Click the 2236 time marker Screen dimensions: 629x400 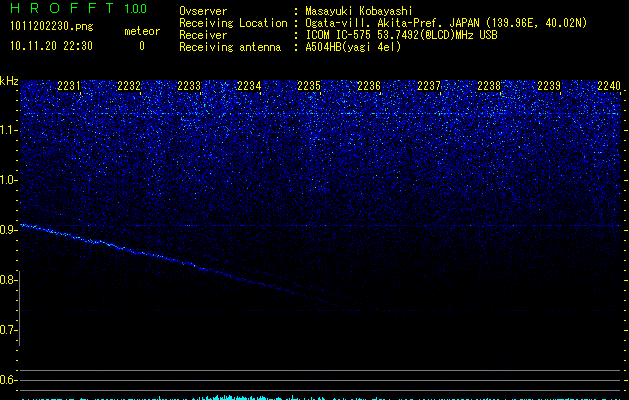(369, 86)
